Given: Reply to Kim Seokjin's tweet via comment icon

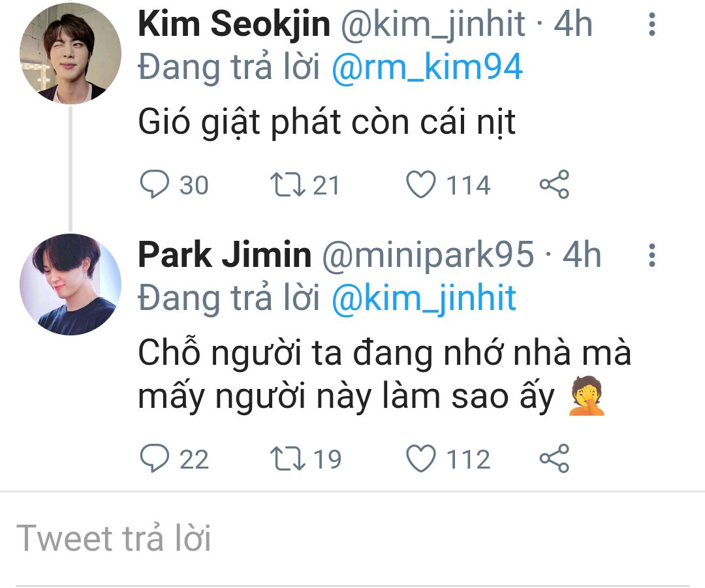Looking at the screenshot, I should point(155,185).
